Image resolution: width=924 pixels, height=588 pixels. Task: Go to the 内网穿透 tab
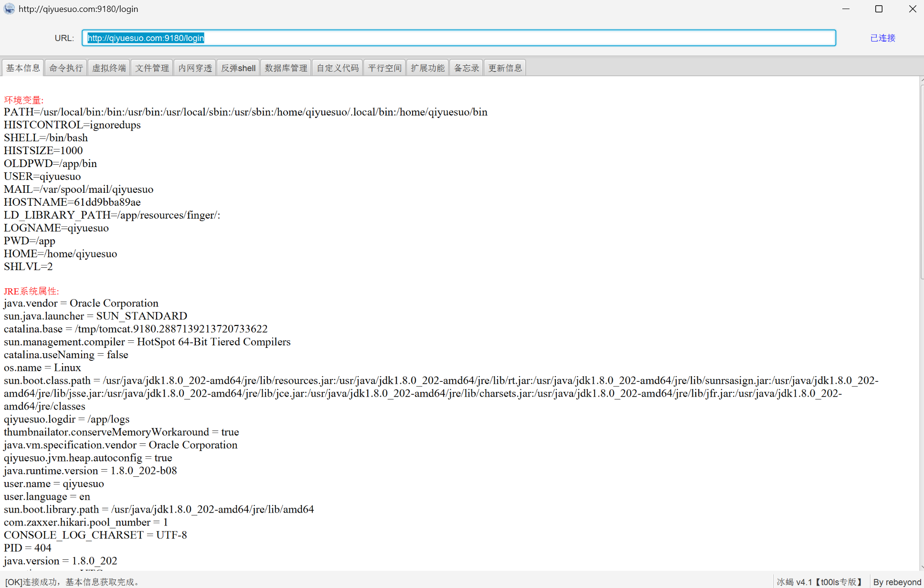[195, 68]
